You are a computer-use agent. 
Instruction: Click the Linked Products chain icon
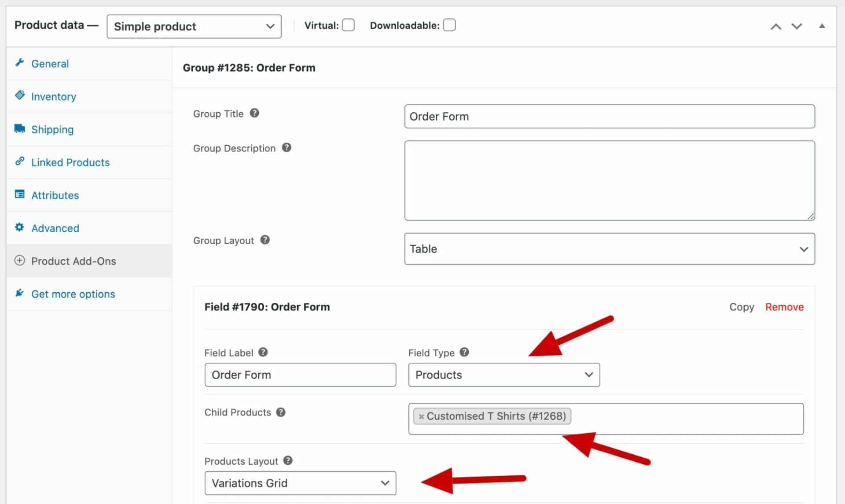point(20,162)
